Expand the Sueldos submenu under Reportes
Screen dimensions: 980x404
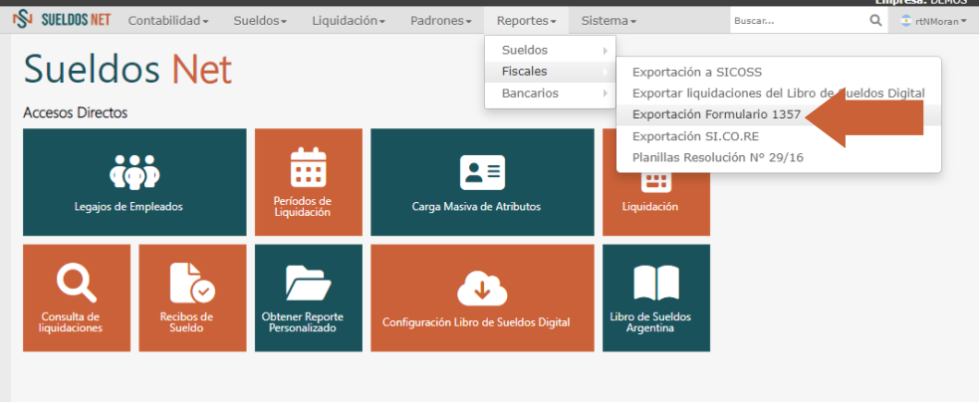[x=550, y=50]
